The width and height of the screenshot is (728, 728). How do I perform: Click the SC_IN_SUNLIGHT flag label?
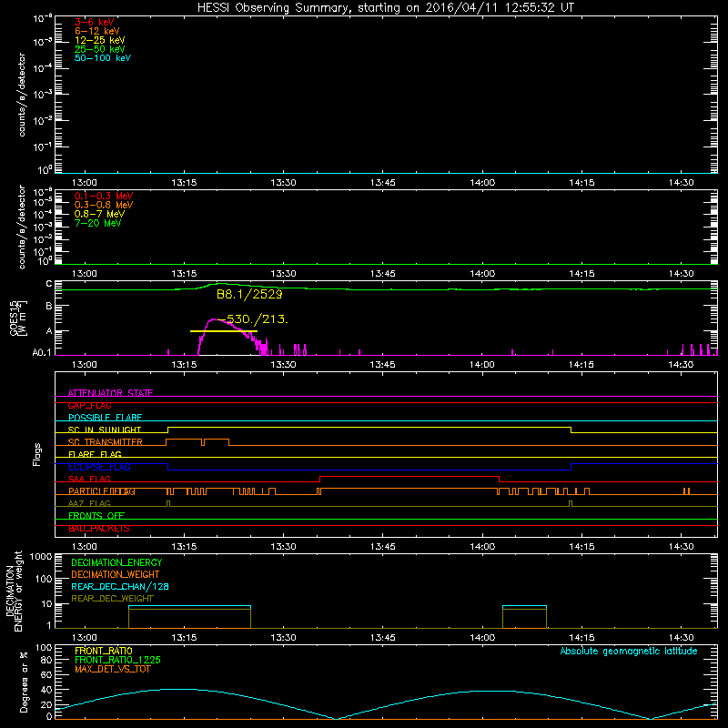coord(105,430)
